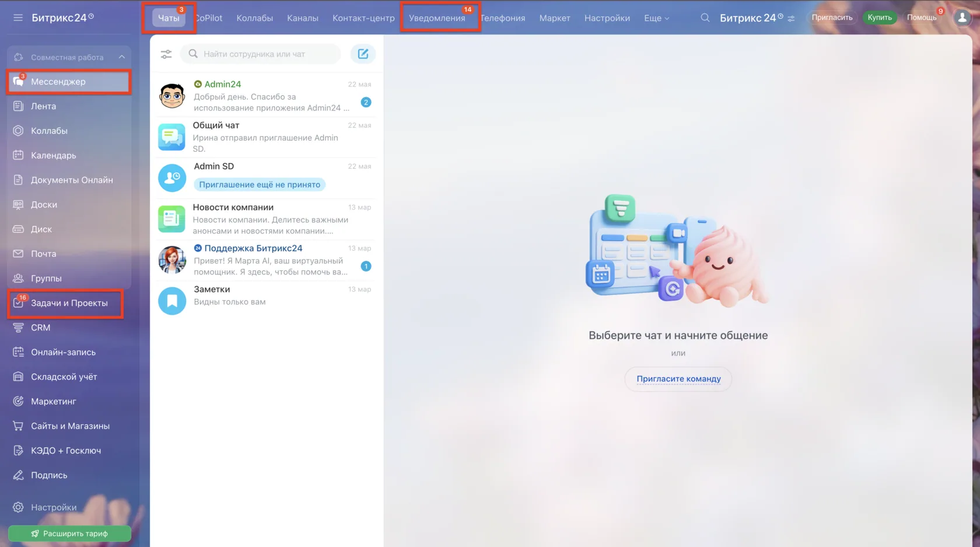
Task: Click the green Купить button
Action: 880,18
